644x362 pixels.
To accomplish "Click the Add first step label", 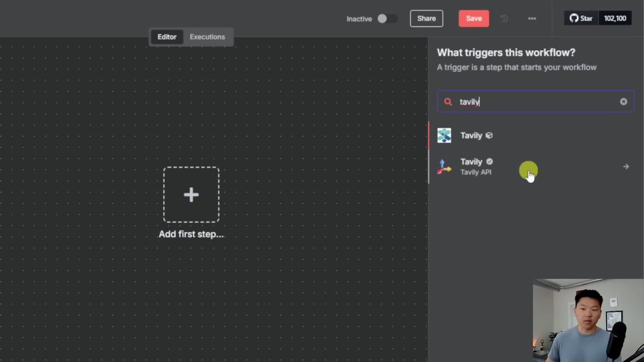I will [x=191, y=234].
